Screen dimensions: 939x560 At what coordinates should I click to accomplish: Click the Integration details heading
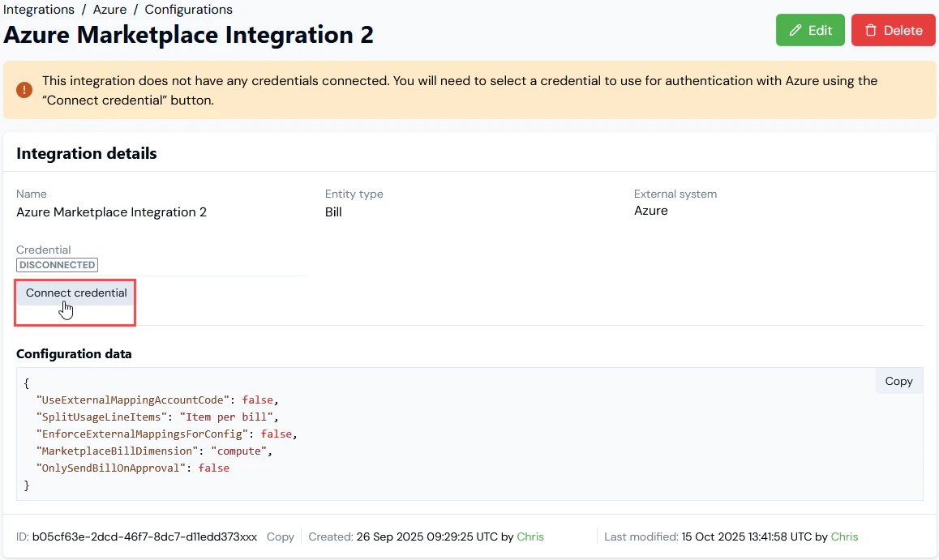tap(86, 153)
